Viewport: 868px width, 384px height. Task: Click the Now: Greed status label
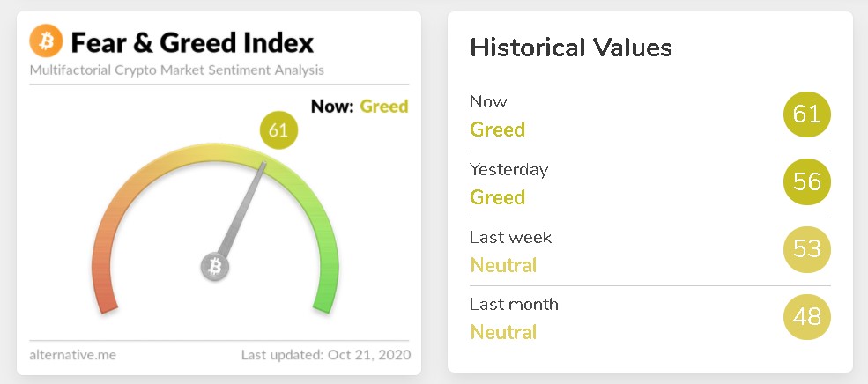tap(360, 107)
